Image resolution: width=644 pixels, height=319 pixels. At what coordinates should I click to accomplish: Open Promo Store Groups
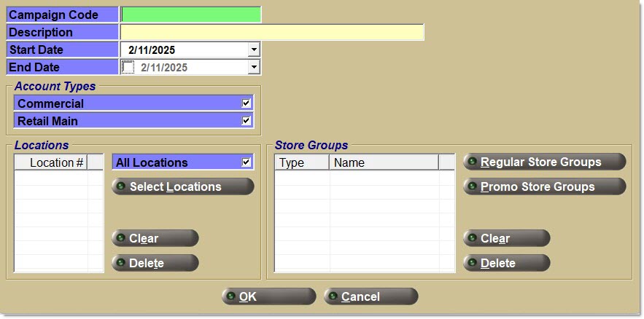point(544,186)
